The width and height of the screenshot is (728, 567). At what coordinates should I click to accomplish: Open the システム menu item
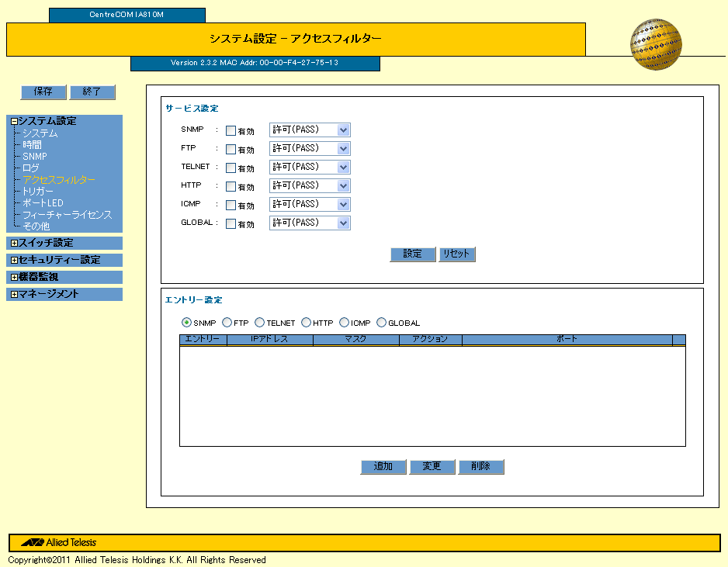click(40, 133)
